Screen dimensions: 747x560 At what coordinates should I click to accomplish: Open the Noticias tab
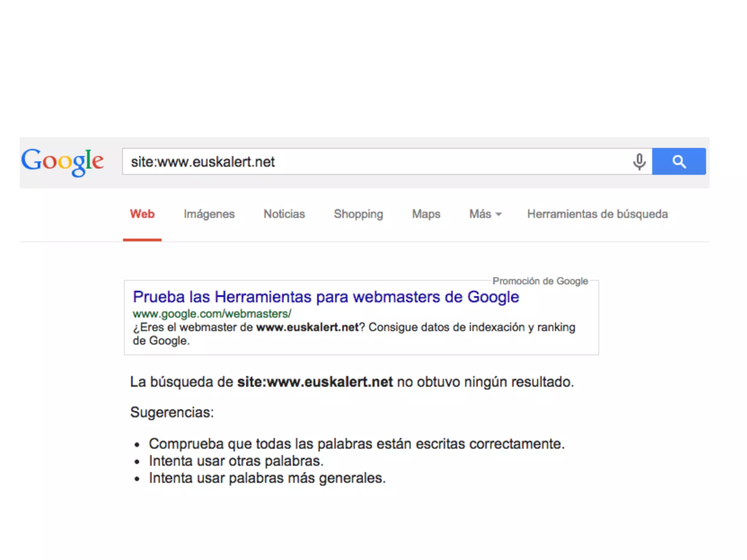pyautogui.click(x=284, y=214)
